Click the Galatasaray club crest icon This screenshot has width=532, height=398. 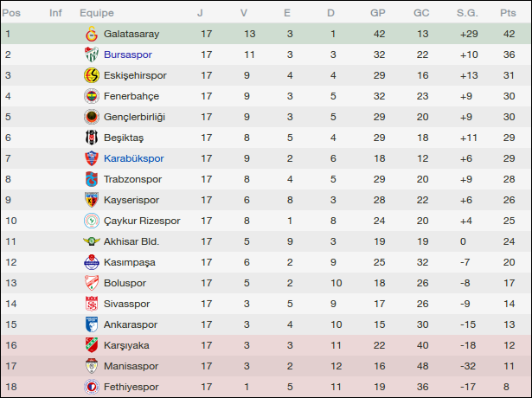(90, 34)
